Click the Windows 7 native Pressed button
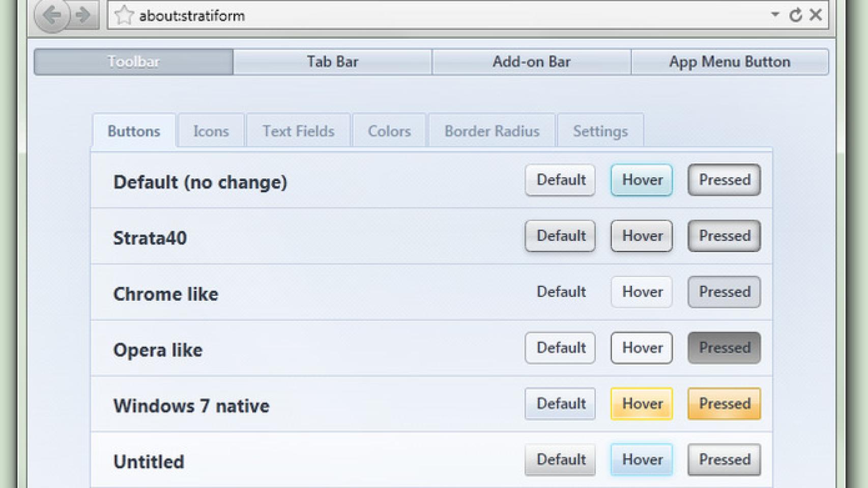This screenshot has height=488, width=868. point(724,404)
